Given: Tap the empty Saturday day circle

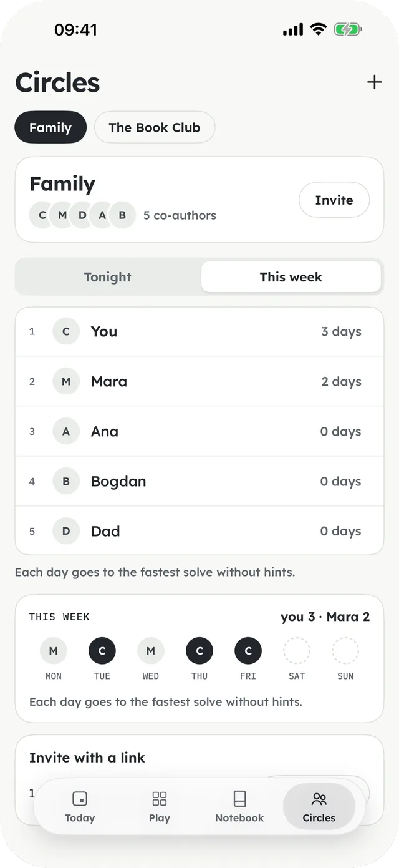Looking at the screenshot, I should tap(297, 651).
